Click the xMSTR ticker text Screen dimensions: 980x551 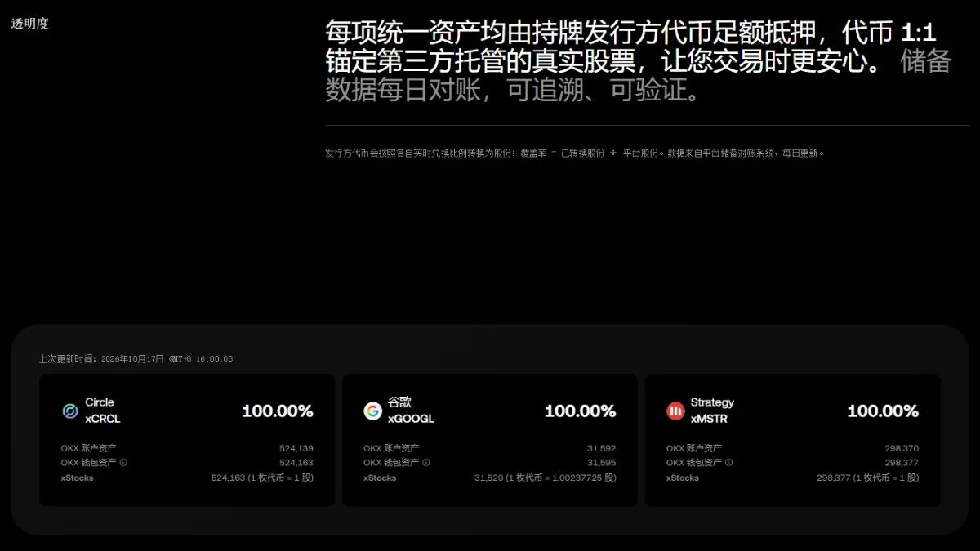[x=709, y=419]
